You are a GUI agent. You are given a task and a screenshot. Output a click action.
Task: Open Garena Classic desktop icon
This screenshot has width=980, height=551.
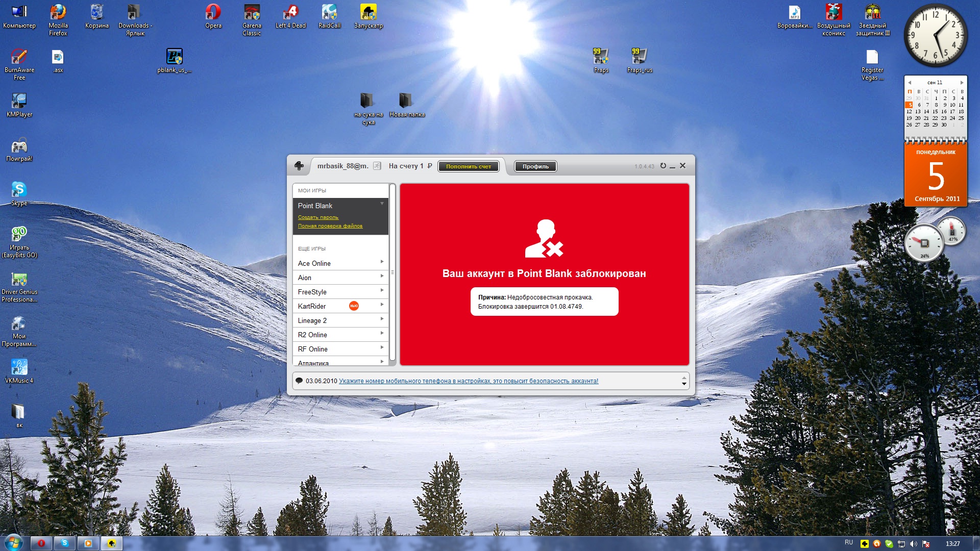[x=252, y=12]
